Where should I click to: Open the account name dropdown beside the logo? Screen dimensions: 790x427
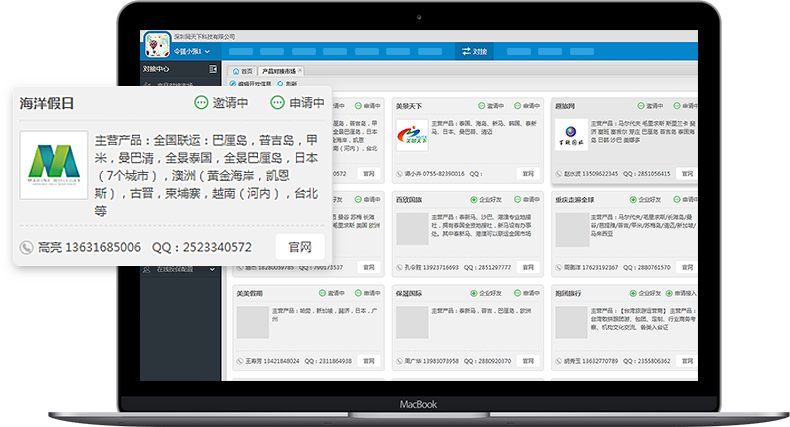(x=192, y=51)
